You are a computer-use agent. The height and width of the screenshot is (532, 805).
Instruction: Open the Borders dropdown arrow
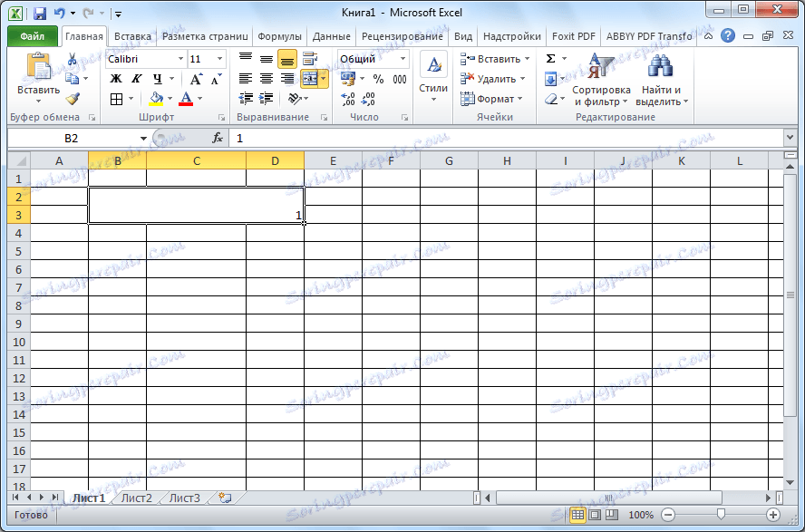pos(131,99)
